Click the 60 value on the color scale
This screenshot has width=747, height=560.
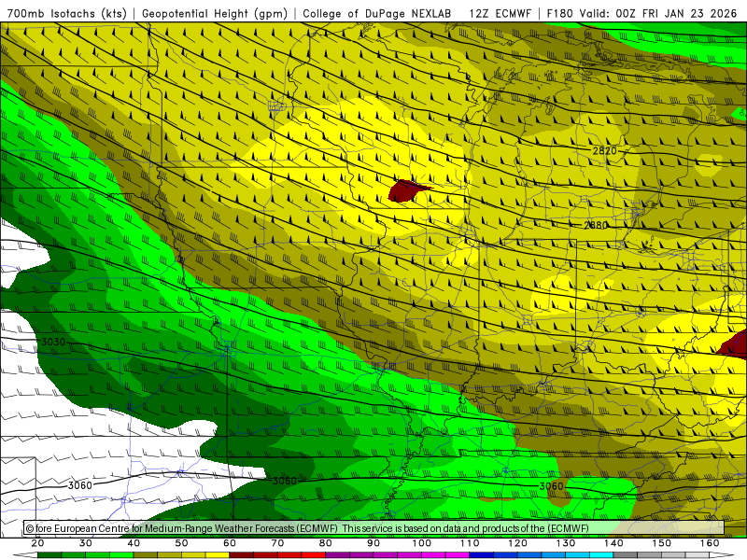point(230,543)
